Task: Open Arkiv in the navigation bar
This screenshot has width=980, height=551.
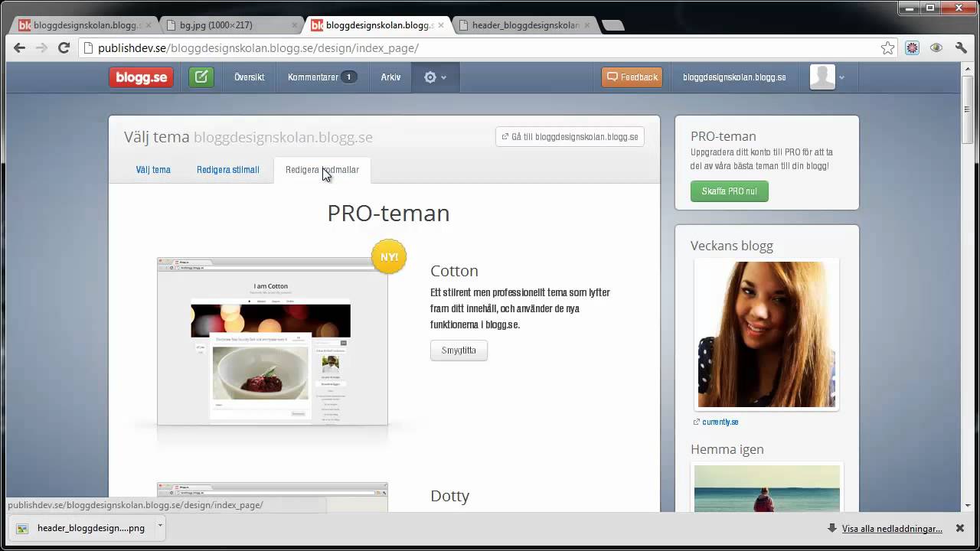Action: tap(390, 77)
